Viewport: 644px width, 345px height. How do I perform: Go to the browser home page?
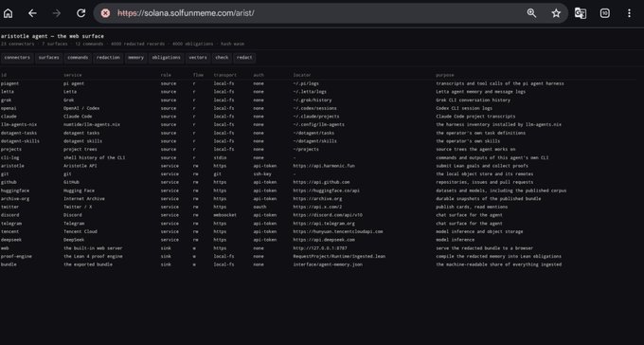coord(8,13)
